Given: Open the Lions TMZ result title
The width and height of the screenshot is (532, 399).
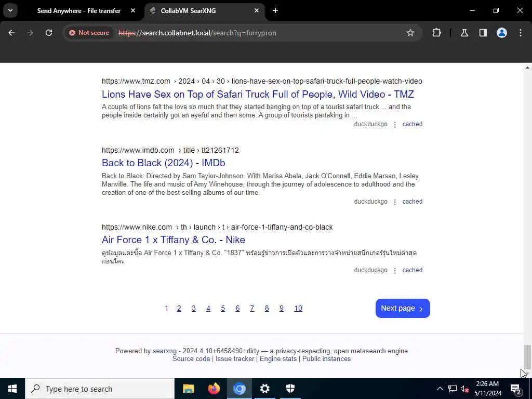Looking at the screenshot, I should pos(258,95).
